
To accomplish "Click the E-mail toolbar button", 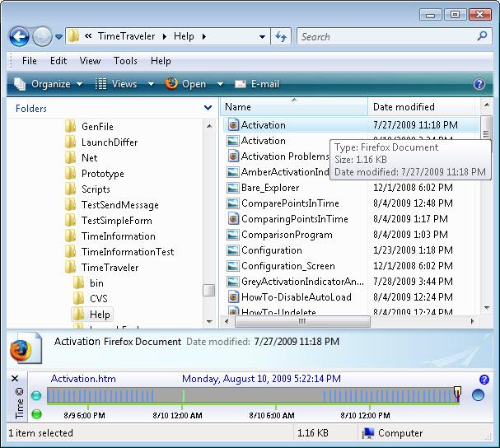I will tap(257, 84).
